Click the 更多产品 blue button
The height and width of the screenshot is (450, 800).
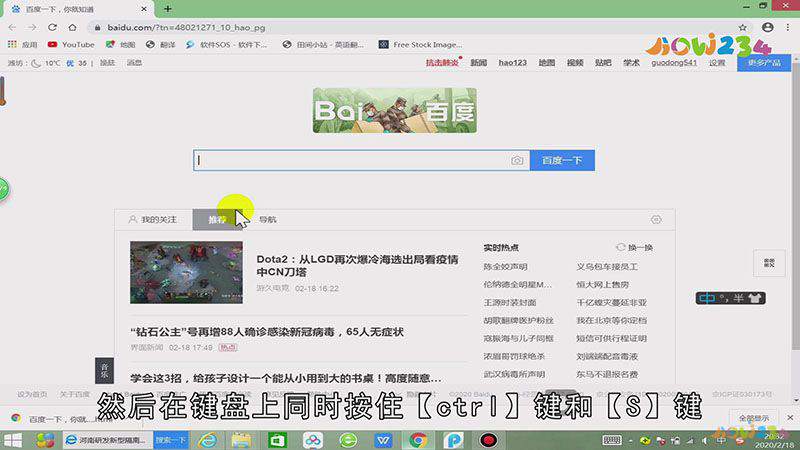coord(764,62)
